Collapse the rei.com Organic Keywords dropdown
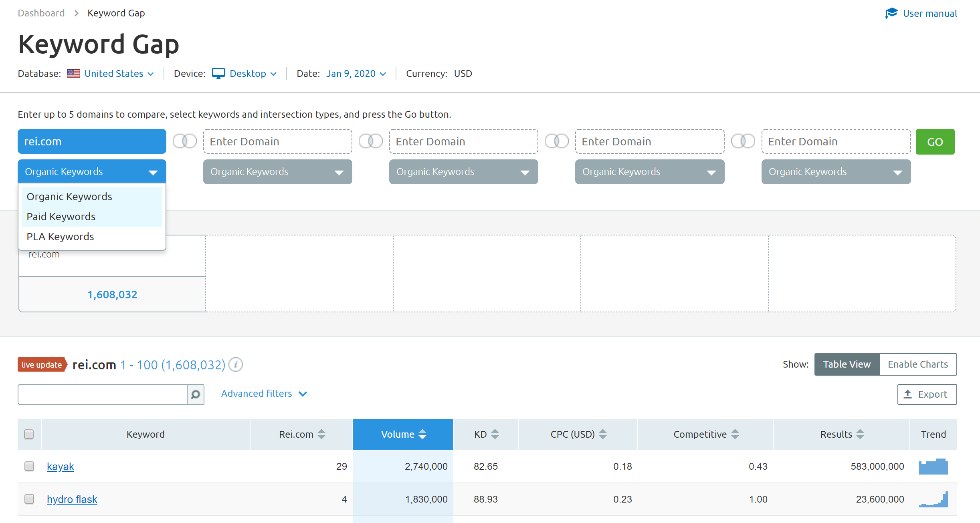Viewport: 980px width, 523px height. (92, 172)
